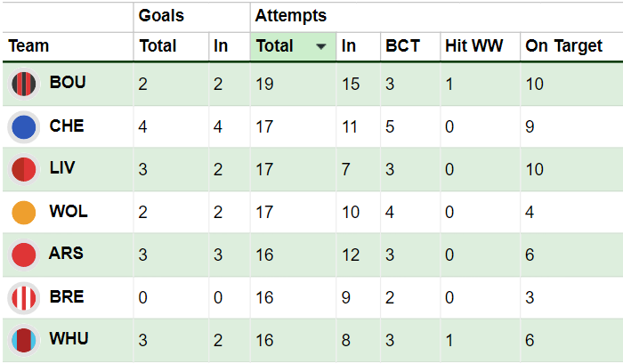Screen dimensions: 623x364
Task: Click the Bournemouth striped team badge
Action: click(24, 84)
